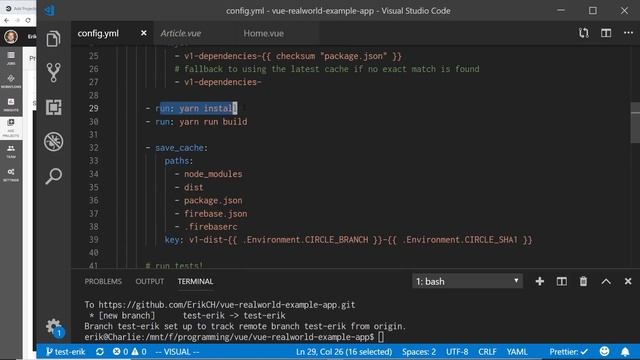Switch to the Home.vue tab
Screen dimensions: 640x360
[264, 33]
